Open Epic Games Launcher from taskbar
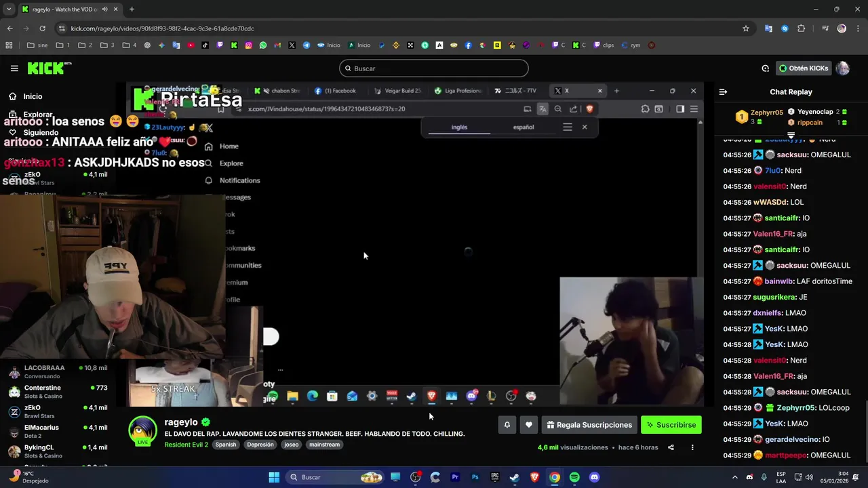This screenshot has width=868, height=488. 495,477
